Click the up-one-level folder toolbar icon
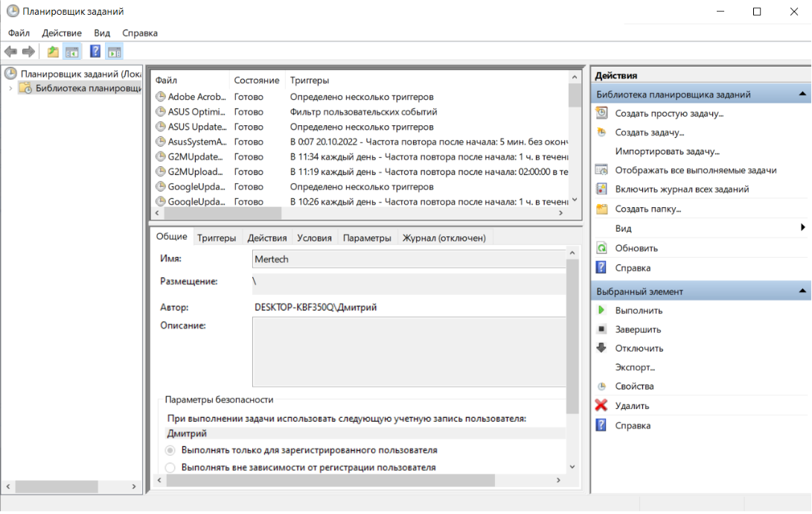The image size is (812, 514). 53,51
